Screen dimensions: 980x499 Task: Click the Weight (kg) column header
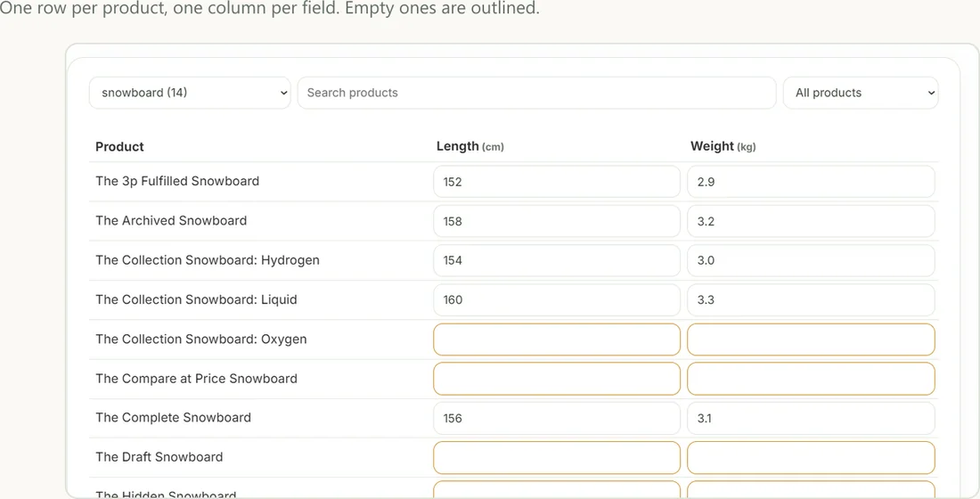(x=723, y=146)
